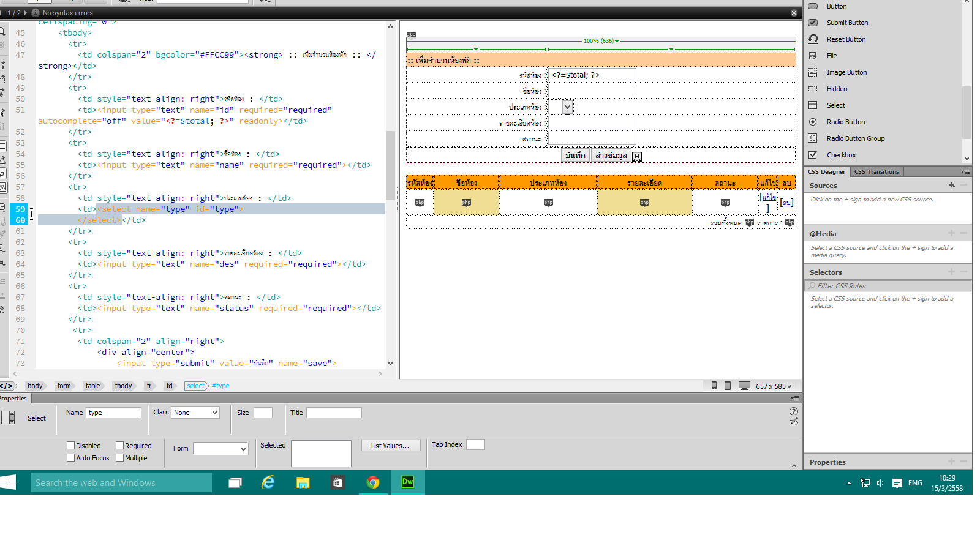980x551 pixels.
Task: Click the PHP marker at top of design view
Action: 412,36
